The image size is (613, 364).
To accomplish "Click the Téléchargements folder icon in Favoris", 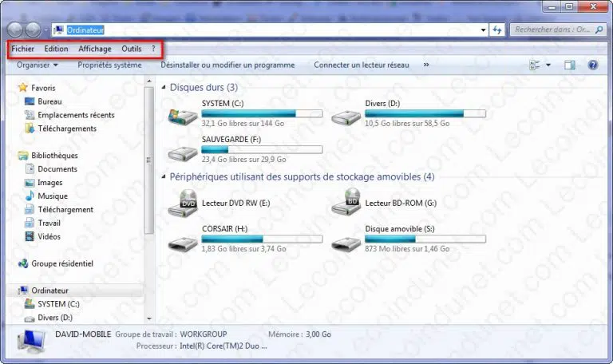I will (x=30, y=129).
